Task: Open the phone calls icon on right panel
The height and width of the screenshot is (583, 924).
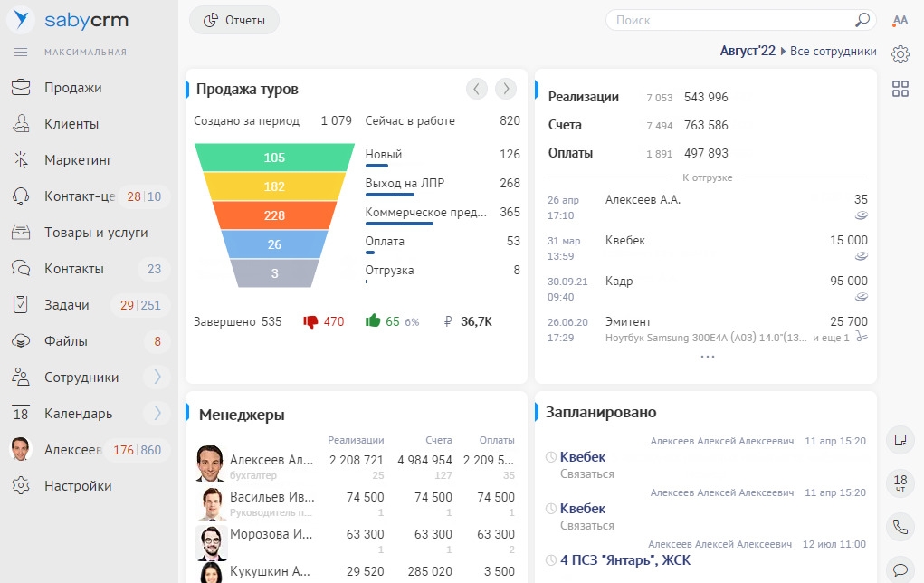Action: click(x=900, y=525)
